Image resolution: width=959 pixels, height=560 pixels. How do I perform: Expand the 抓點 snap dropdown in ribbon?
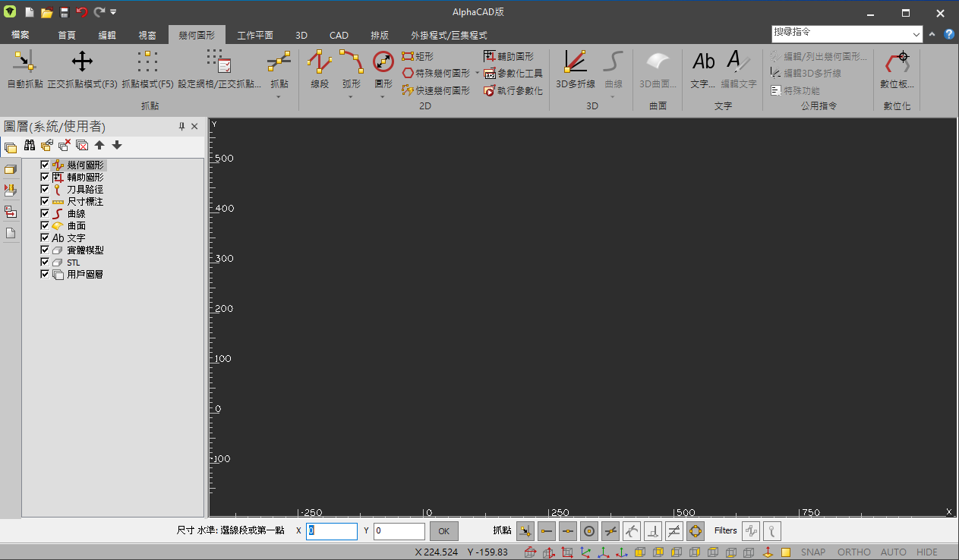[279, 97]
